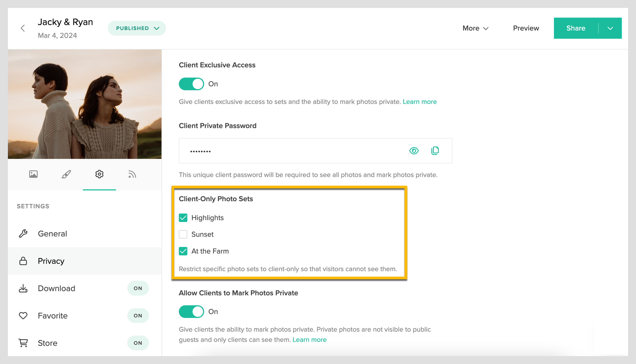Enable the Sunset photo set

coord(183,234)
